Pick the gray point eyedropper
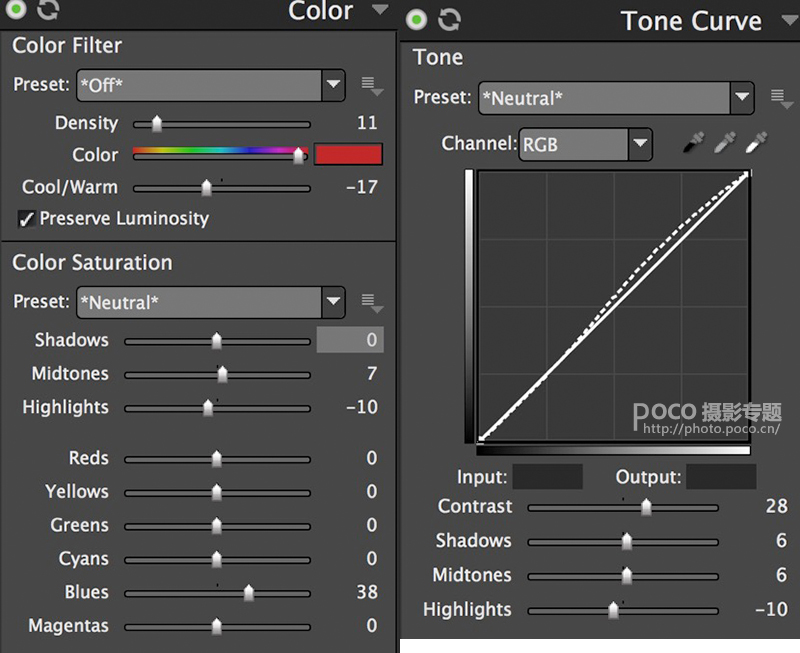Image resolution: width=800 pixels, height=653 pixels. click(725, 142)
